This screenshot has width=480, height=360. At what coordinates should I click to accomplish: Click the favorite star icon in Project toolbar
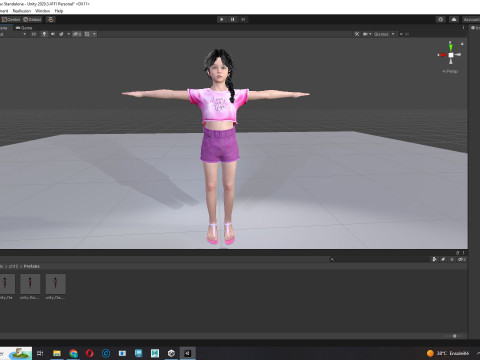point(452,259)
